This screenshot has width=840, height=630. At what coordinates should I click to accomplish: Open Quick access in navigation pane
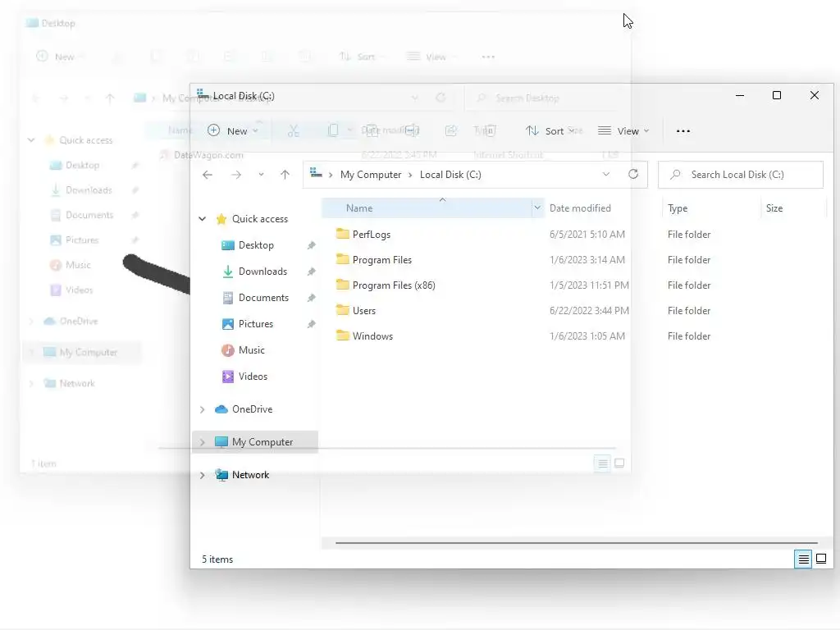click(260, 218)
